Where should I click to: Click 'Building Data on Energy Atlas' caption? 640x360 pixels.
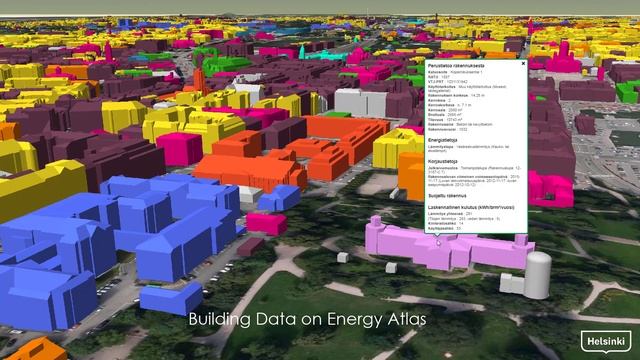[307, 319]
